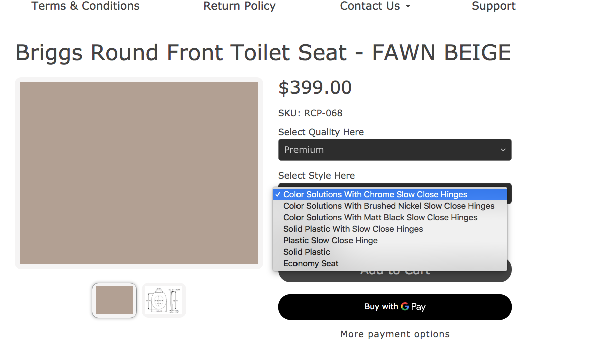This screenshot has width=593, height=364.
Task: Select Color Solutions With Brushed Nickel option
Action: coord(389,206)
